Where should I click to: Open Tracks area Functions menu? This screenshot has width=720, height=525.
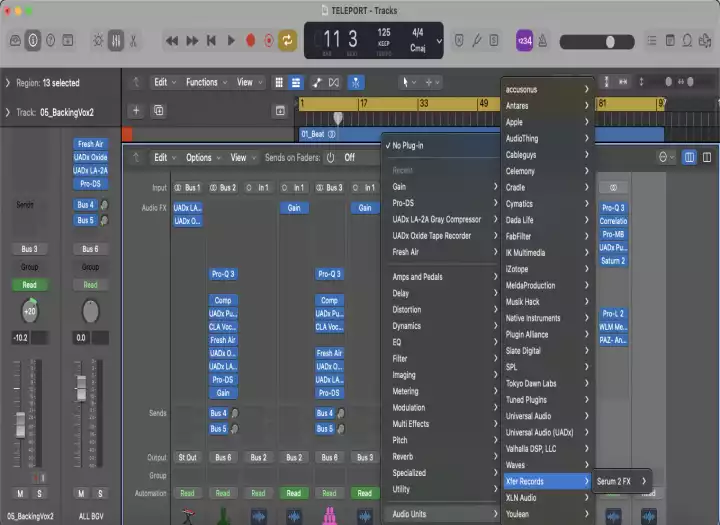206,82
